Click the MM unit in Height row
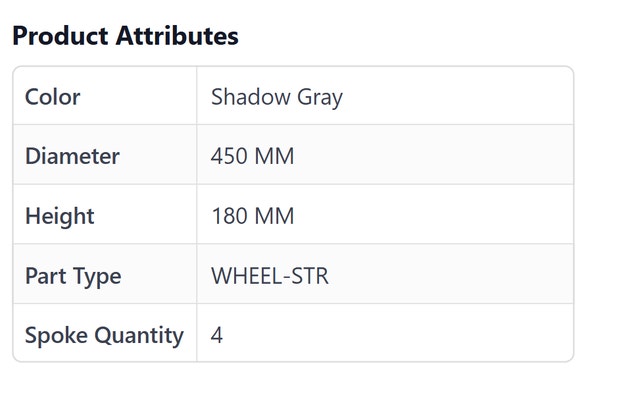The width and height of the screenshot is (640, 397). 274,216
